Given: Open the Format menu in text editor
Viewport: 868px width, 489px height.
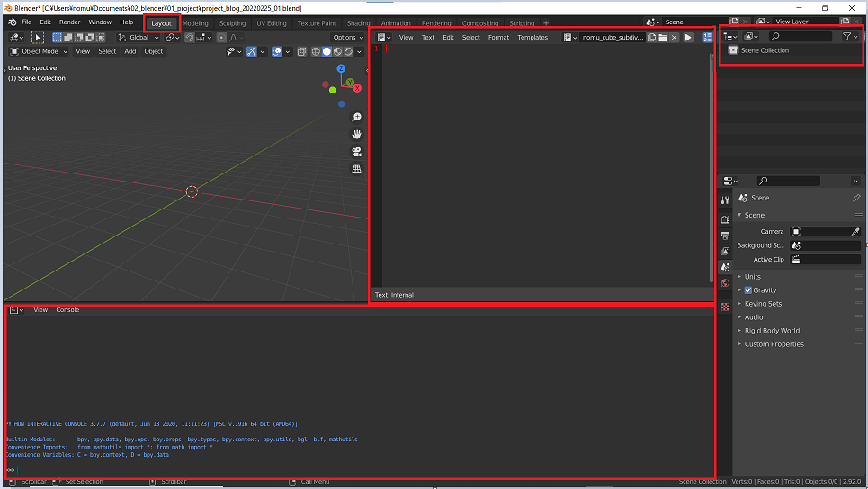Looking at the screenshot, I should coord(498,38).
